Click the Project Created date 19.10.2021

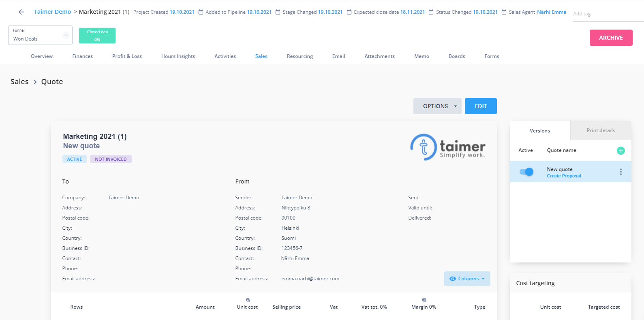point(182,12)
